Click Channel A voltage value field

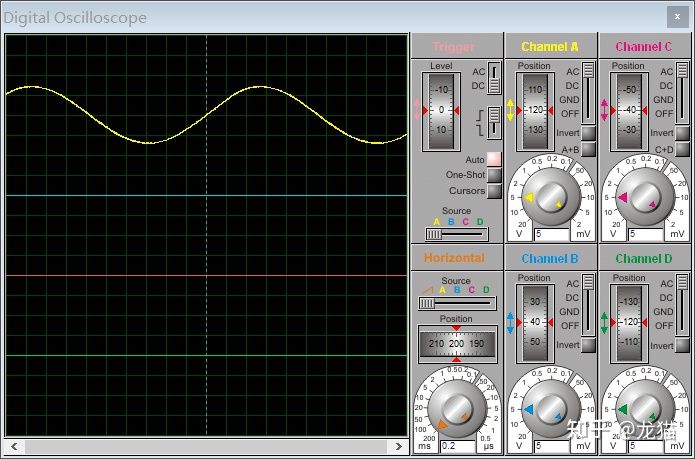pos(552,234)
